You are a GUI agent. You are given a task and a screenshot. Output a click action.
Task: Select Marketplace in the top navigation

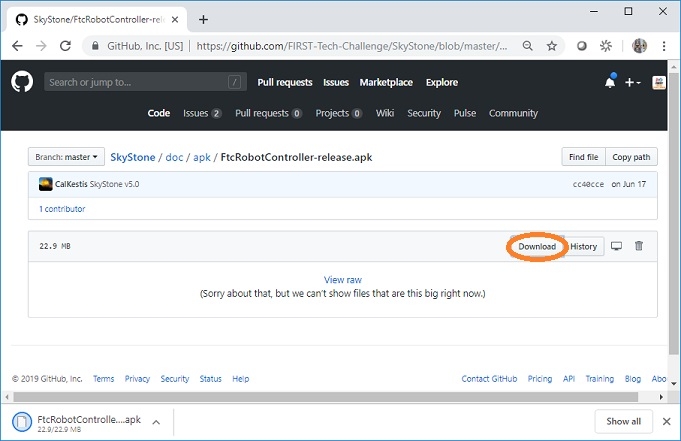[x=387, y=82]
